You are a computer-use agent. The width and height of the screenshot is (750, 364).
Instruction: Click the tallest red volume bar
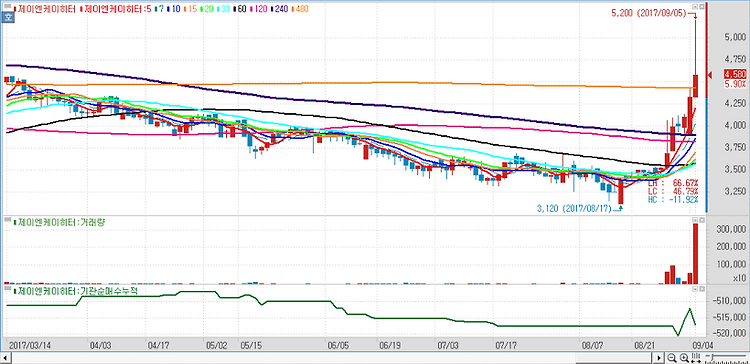(x=695, y=254)
